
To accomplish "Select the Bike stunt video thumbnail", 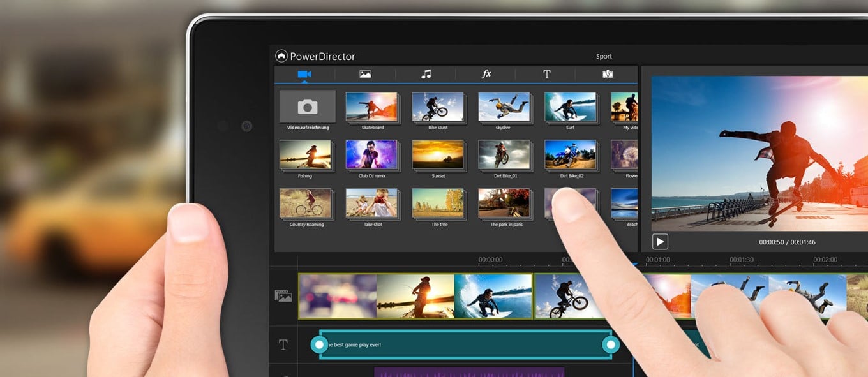I will click(x=438, y=107).
